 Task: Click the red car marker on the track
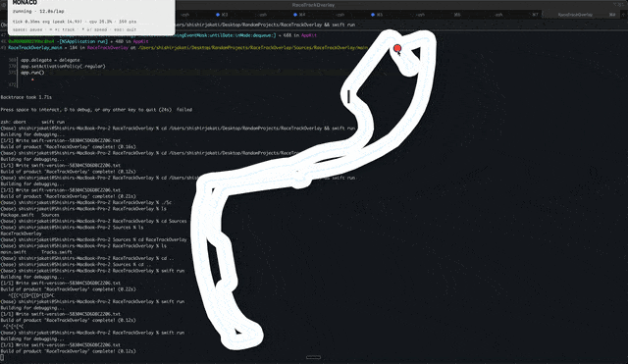(x=397, y=49)
